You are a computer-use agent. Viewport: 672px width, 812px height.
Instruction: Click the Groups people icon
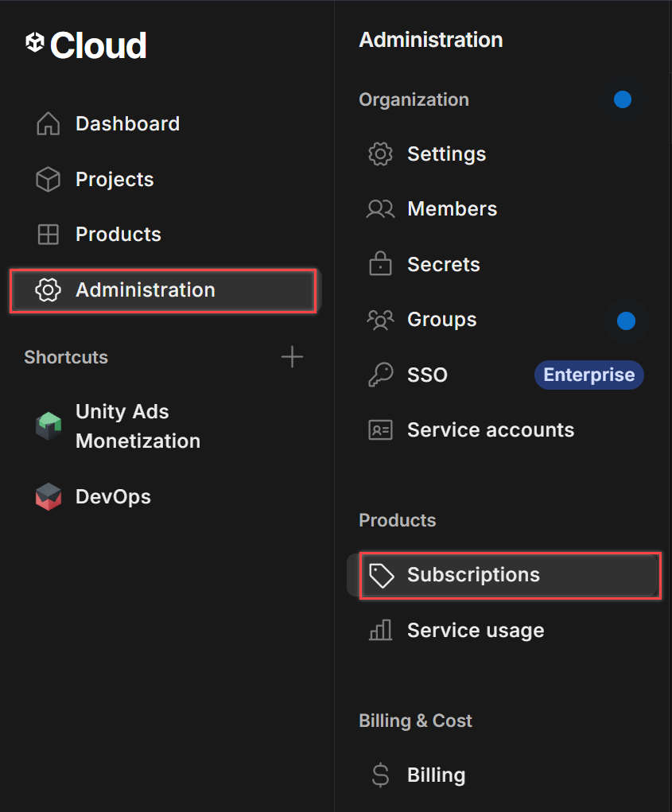380,320
